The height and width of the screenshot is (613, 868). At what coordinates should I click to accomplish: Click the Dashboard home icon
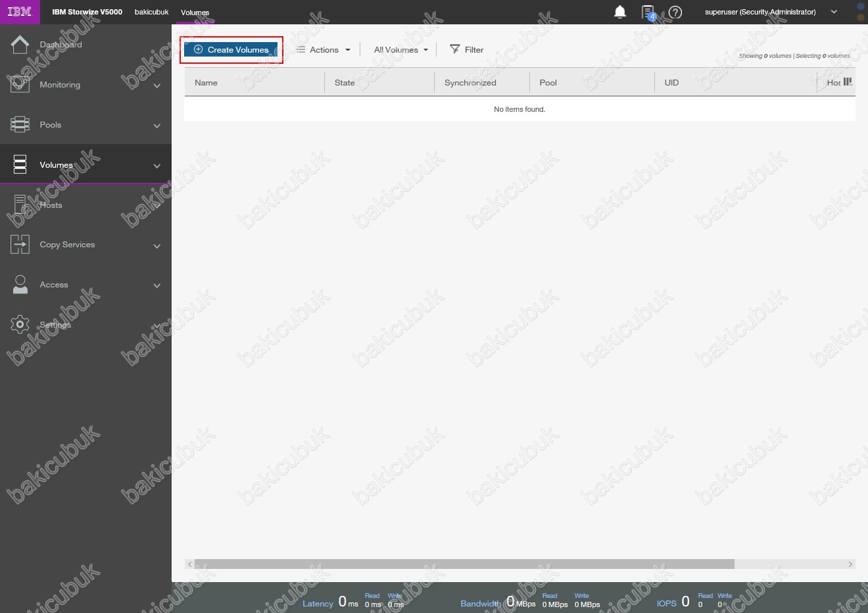20,45
